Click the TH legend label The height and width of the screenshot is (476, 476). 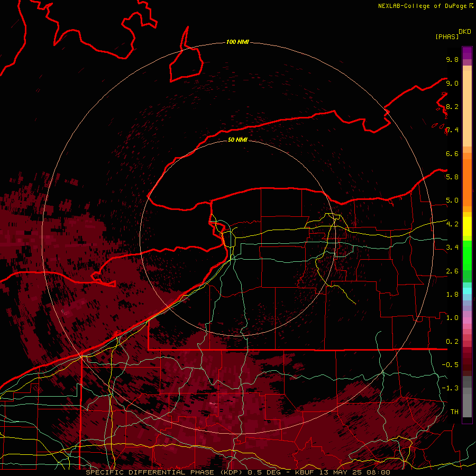[x=454, y=412]
